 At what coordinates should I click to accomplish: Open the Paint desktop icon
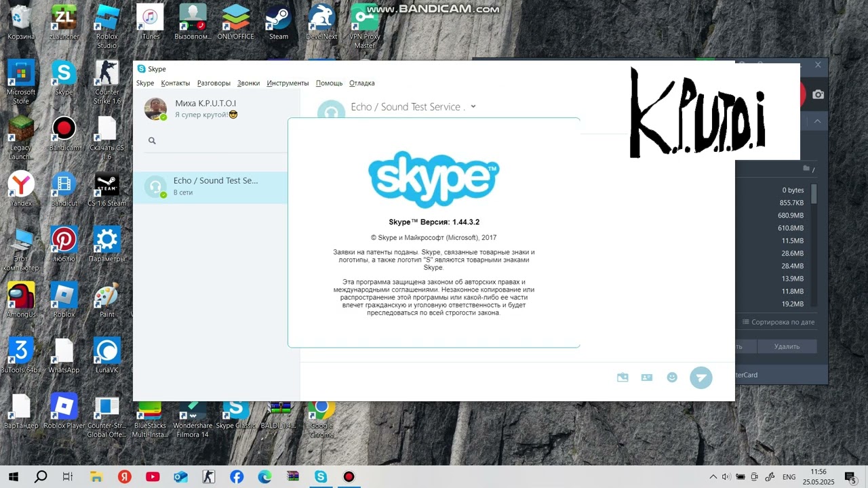(x=106, y=300)
